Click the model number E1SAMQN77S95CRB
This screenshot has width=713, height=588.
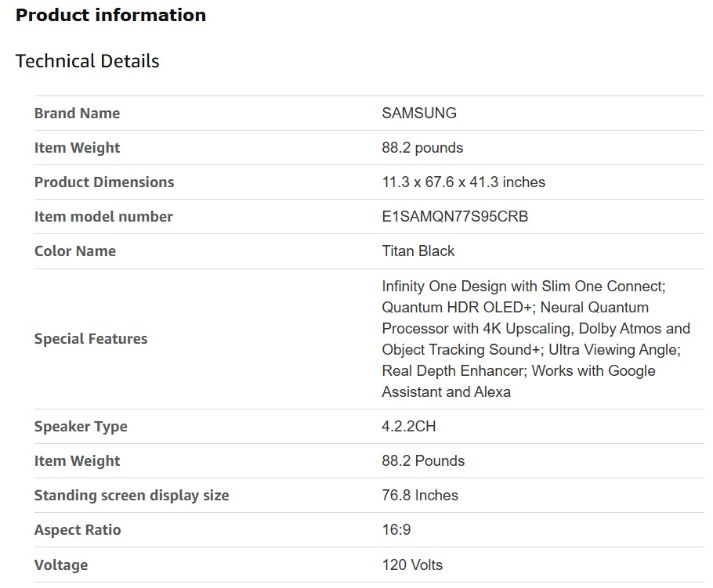(x=454, y=216)
